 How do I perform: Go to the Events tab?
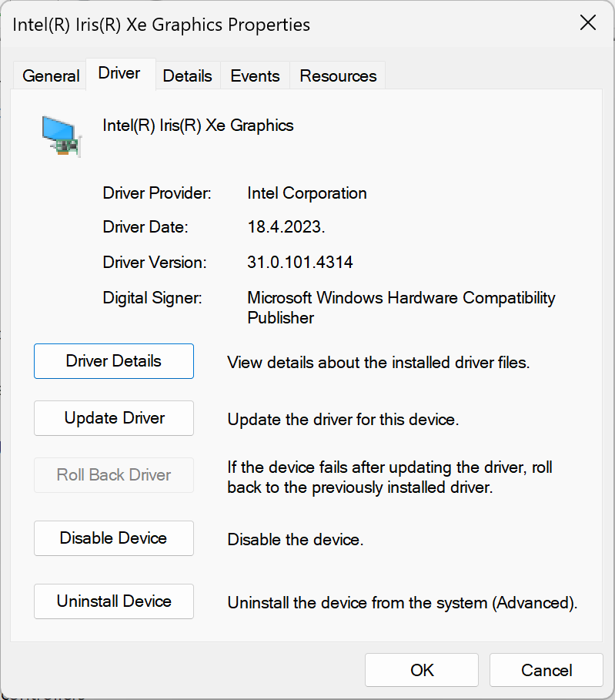(x=255, y=76)
